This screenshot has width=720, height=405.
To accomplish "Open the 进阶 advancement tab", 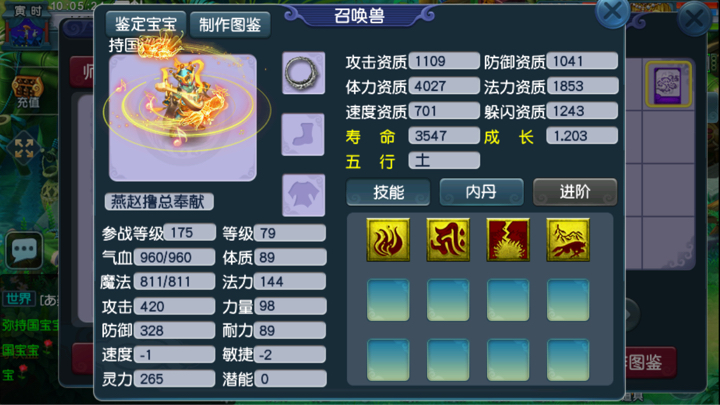I will [575, 192].
